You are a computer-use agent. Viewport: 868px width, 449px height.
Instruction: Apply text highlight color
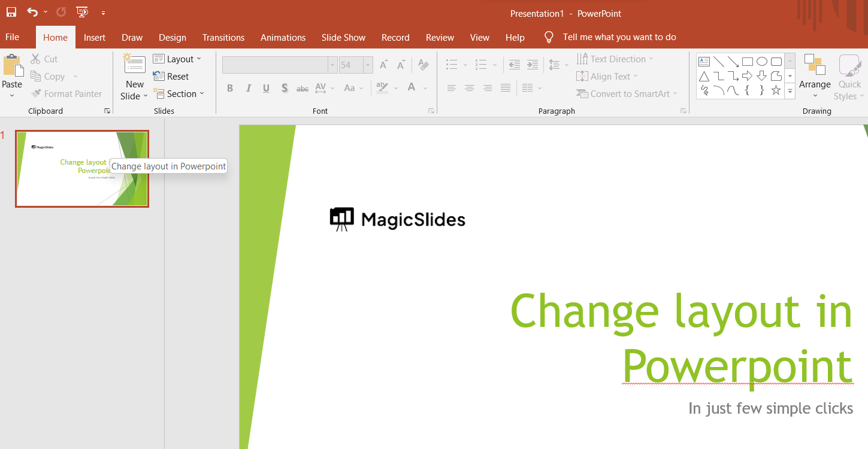click(382, 87)
